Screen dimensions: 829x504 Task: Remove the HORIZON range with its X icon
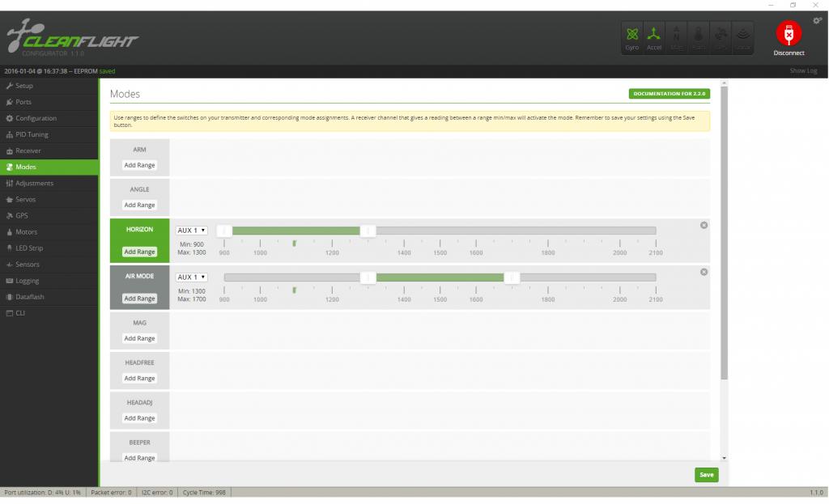click(x=704, y=225)
